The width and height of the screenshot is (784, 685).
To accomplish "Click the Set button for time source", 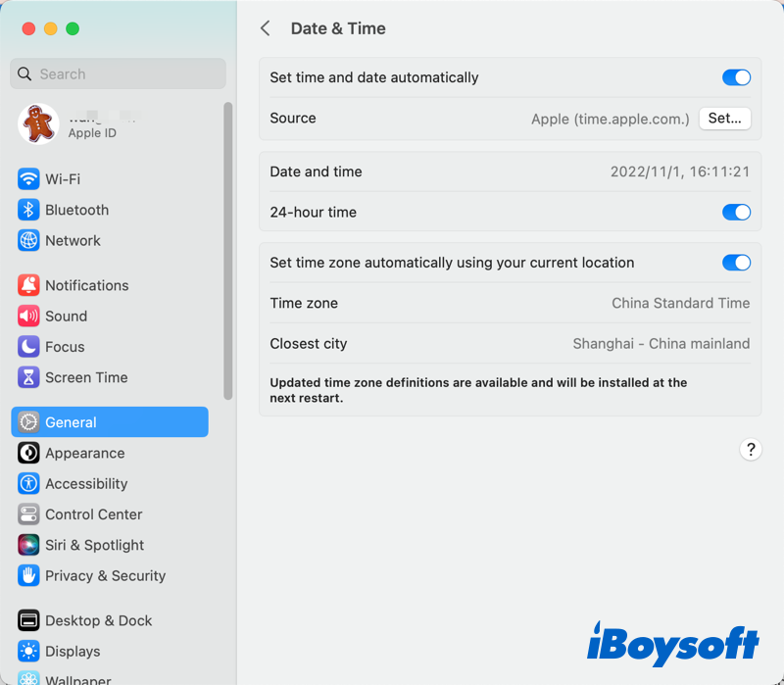I will 724,118.
